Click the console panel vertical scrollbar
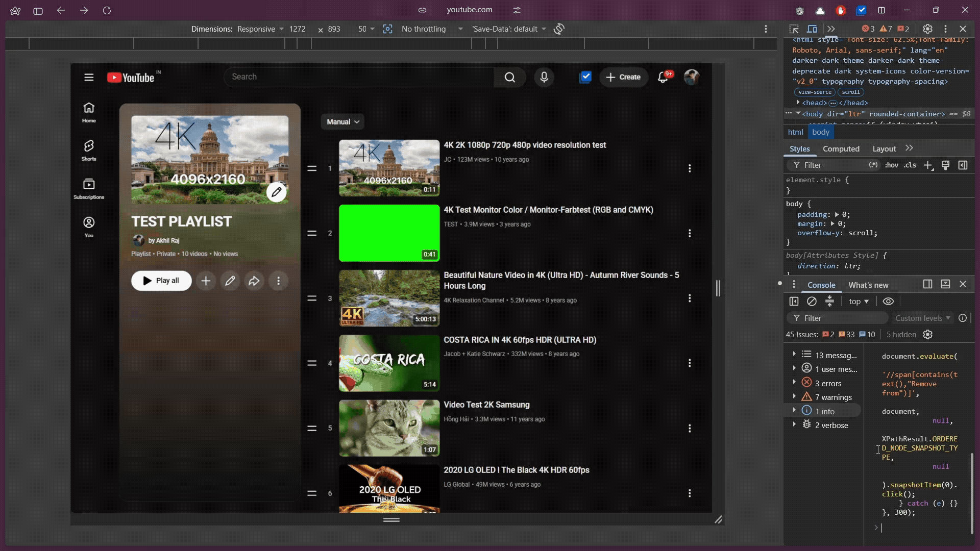Image resolution: width=980 pixels, height=551 pixels. 972,493
